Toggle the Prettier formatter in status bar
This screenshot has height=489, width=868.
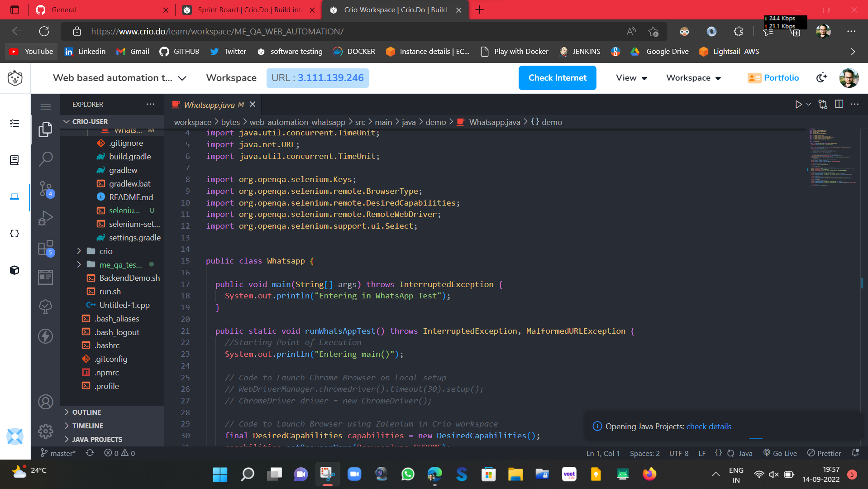coord(824,453)
